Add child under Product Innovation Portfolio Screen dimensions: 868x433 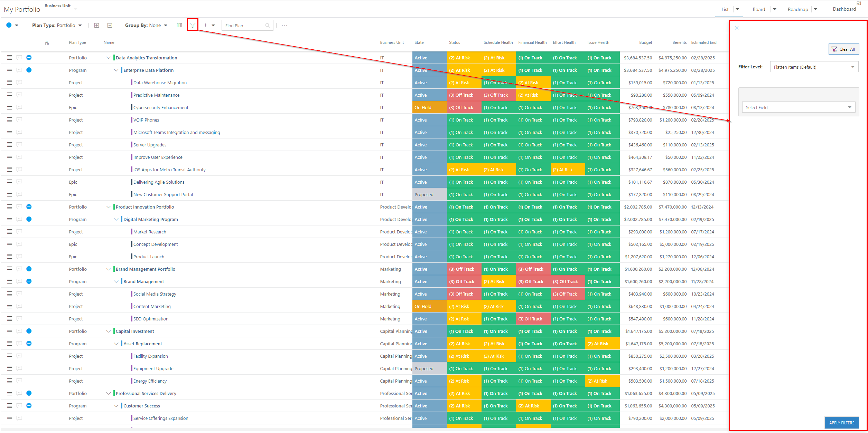tap(29, 207)
